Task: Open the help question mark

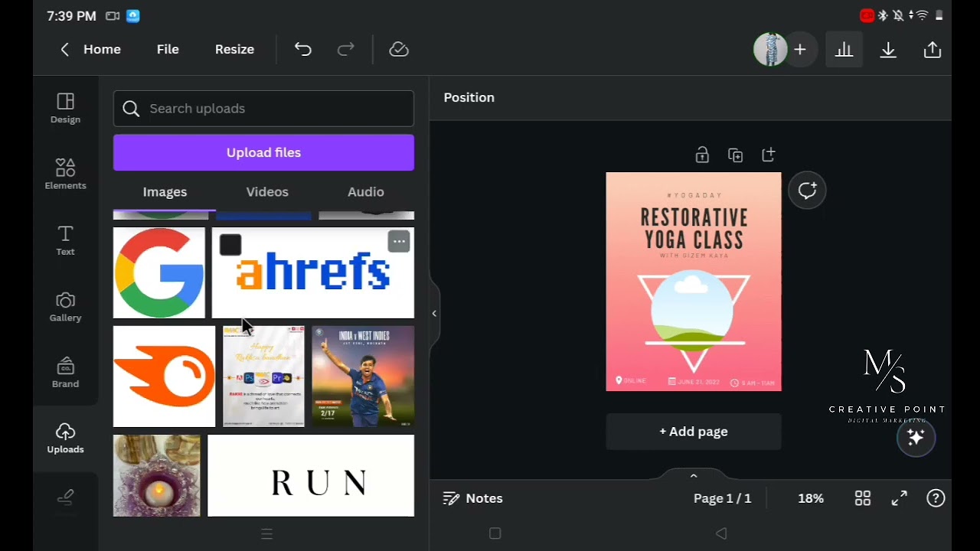Action: (x=936, y=498)
